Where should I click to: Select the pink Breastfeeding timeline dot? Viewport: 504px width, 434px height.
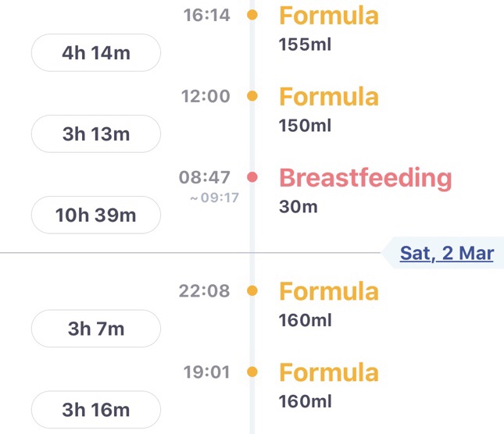(x=252, y=177)
